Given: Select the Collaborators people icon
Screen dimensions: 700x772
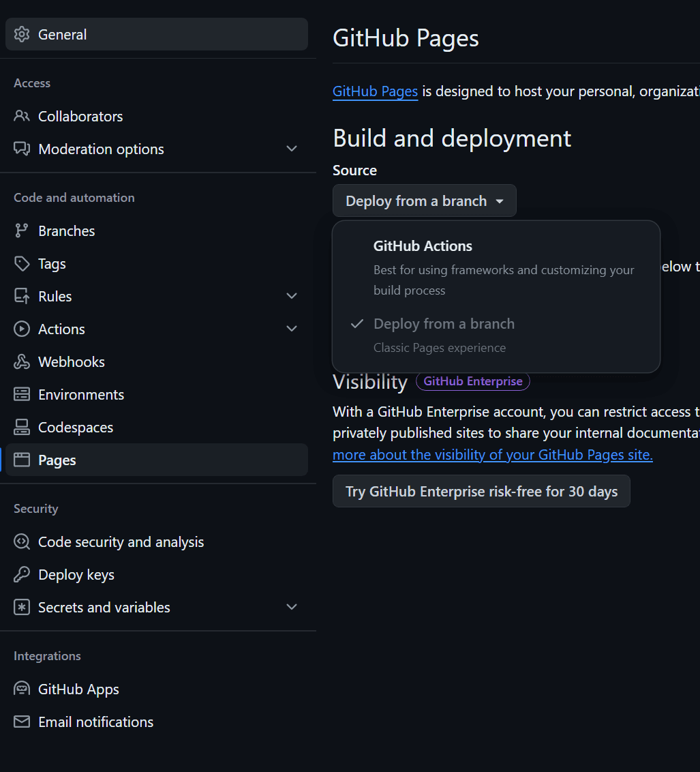Looking at the screenshot, I should (x=21, y=116).
